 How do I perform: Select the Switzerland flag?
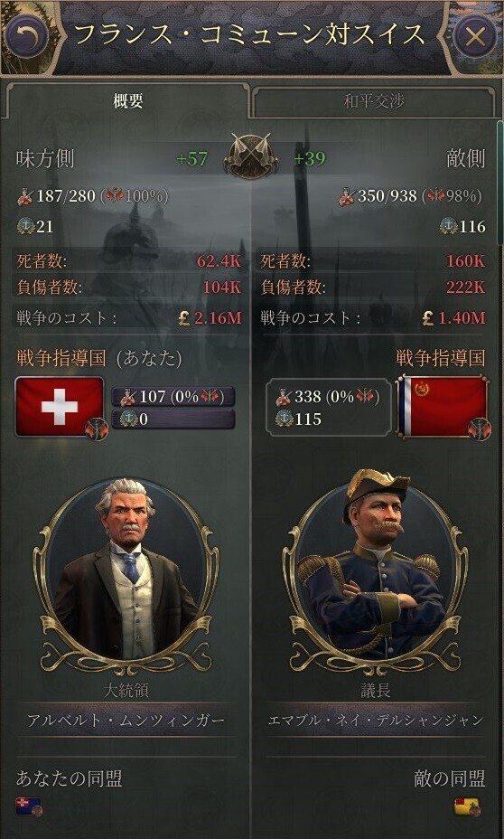point(60,406)
